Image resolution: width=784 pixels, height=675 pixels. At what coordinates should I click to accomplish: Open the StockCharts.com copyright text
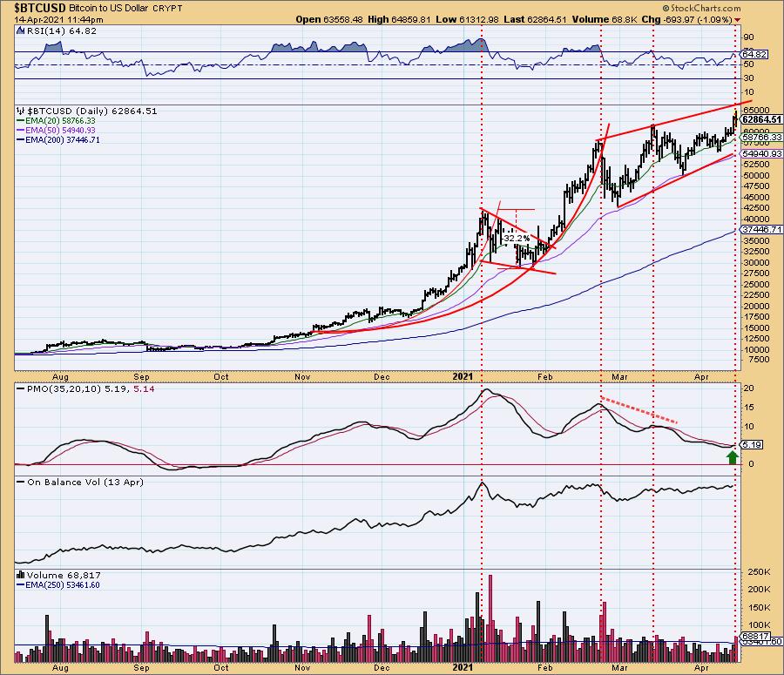pos(701,8)
